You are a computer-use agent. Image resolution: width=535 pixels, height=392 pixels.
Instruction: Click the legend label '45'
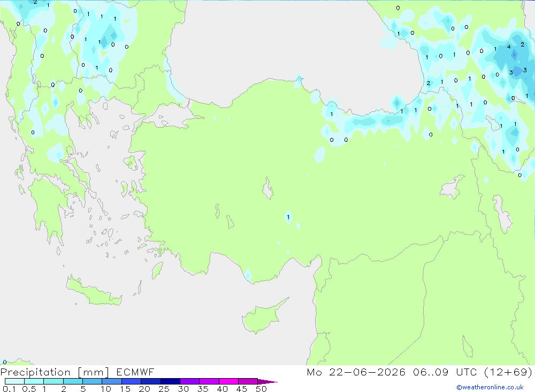point(242,389)
